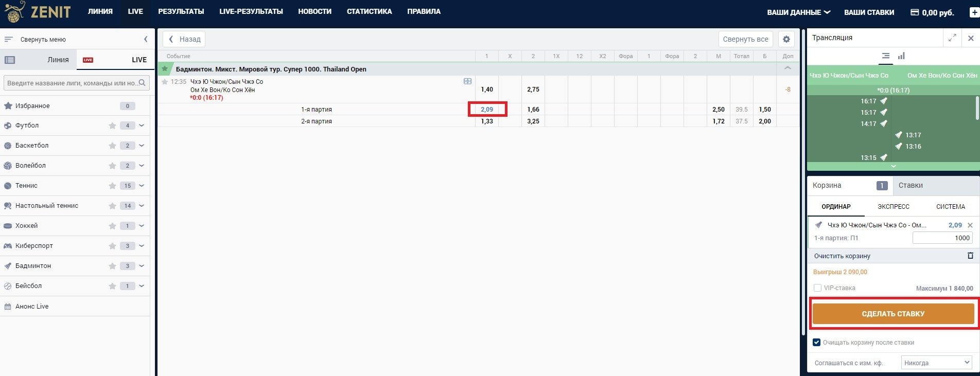Enable the VIP-ставка checkbox
Viewport: 980px width, 376px height.
817,288
